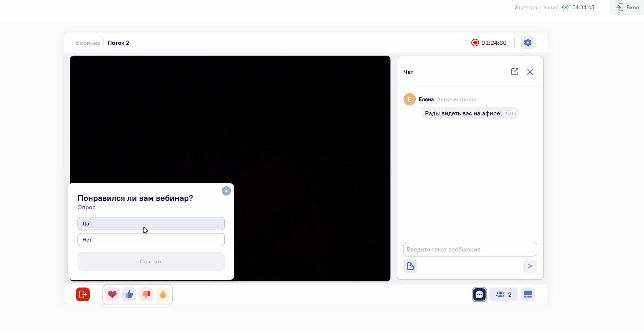Open webinar settings gear icon

(x=528, y=43)
